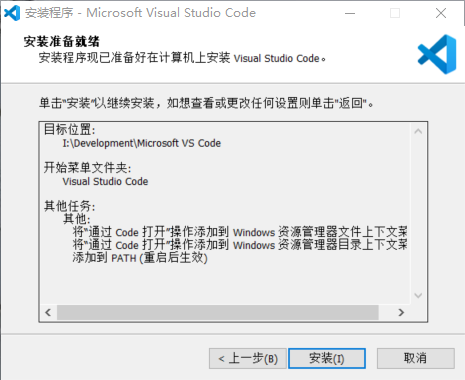This screenshot has width=465, height=380.
Task: Click the path I:\Development\Microsoft VS Code
Action: [142, 143]
